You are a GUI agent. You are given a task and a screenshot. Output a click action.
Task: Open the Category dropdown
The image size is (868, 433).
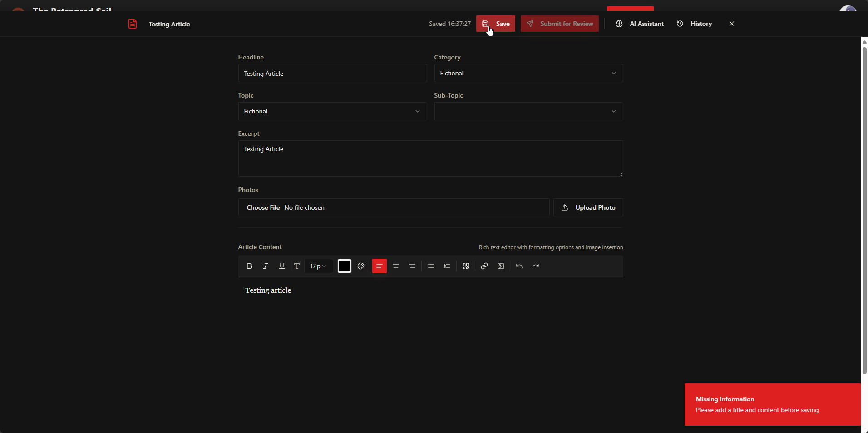(528, 73)
